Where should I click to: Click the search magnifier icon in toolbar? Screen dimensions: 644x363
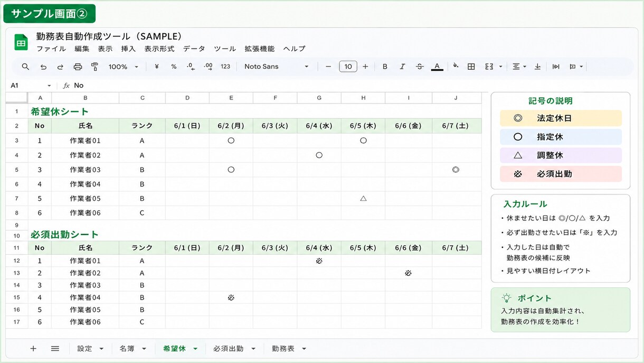[x=25, y=67]
